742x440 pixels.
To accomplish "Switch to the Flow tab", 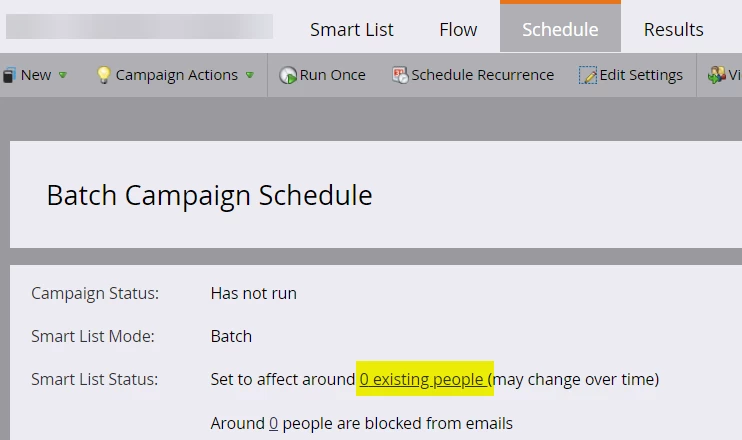I will [x=458, y=29].
